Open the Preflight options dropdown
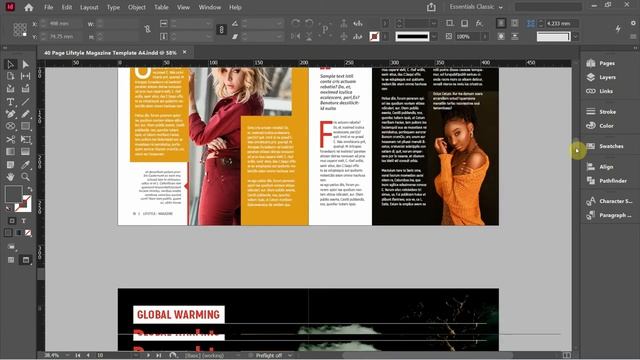 pos(290,356)
